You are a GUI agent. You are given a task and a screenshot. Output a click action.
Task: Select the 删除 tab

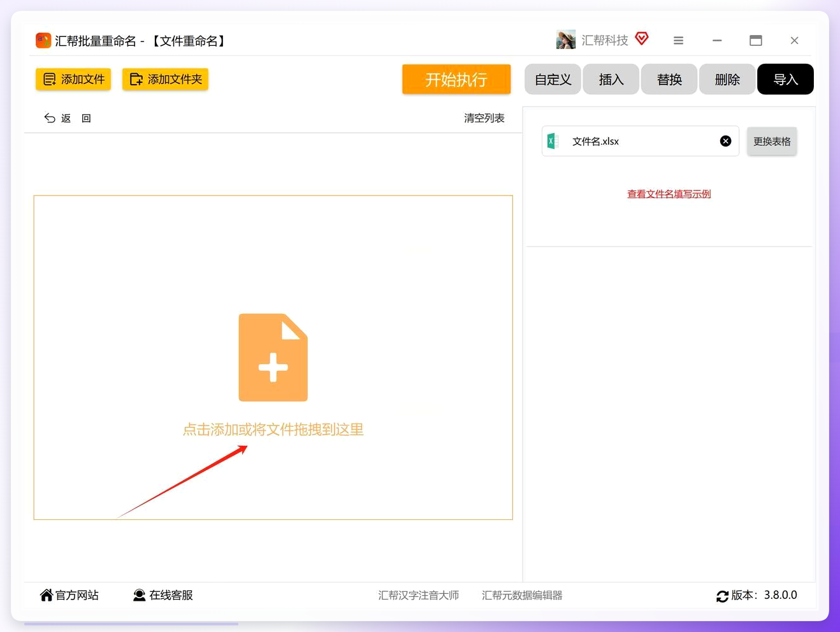pos(727,80)
